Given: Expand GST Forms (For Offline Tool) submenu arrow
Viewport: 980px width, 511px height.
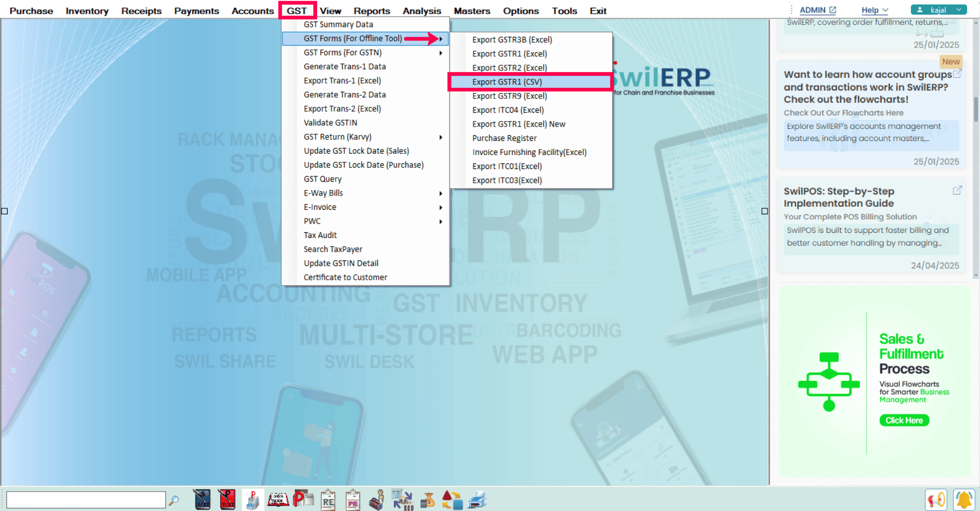Looking at the screenshot, I should 441,39.
